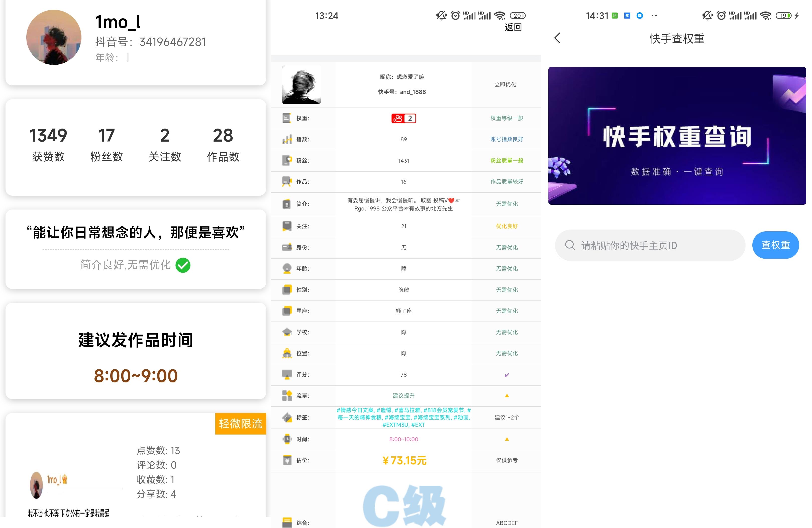Image resolution: width=812 pixels, height=528 pixels.
Task: Click the profile quote 能让你日常想念的人
Action: point(136,232)
